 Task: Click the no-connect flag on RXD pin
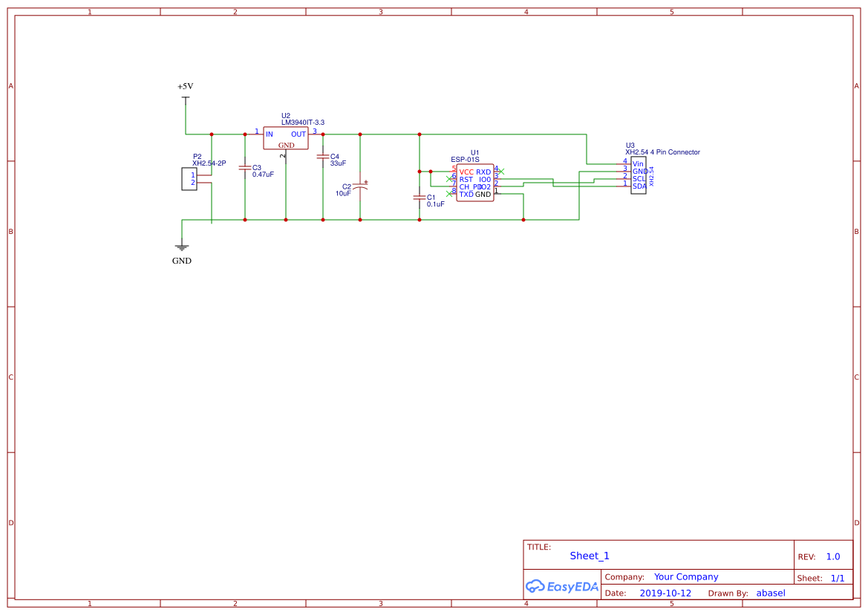[502, 171]
